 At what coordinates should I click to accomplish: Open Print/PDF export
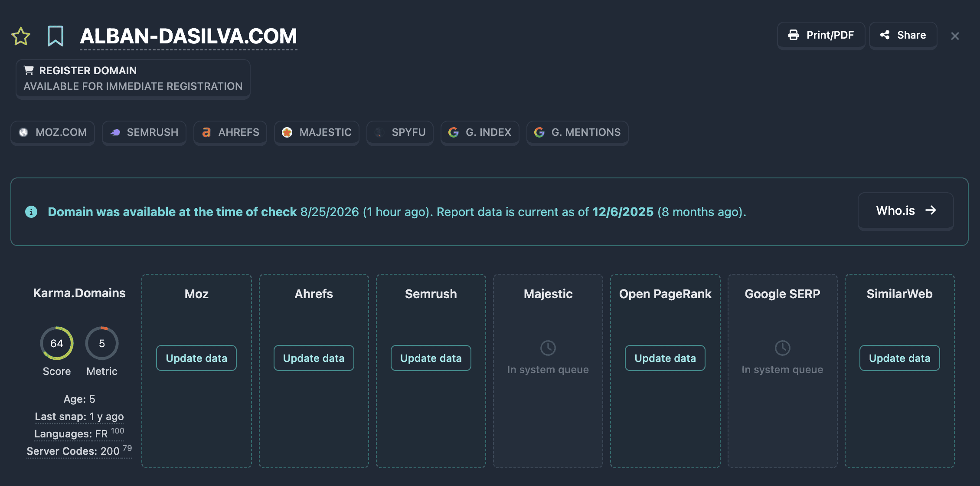pos(821,36)
